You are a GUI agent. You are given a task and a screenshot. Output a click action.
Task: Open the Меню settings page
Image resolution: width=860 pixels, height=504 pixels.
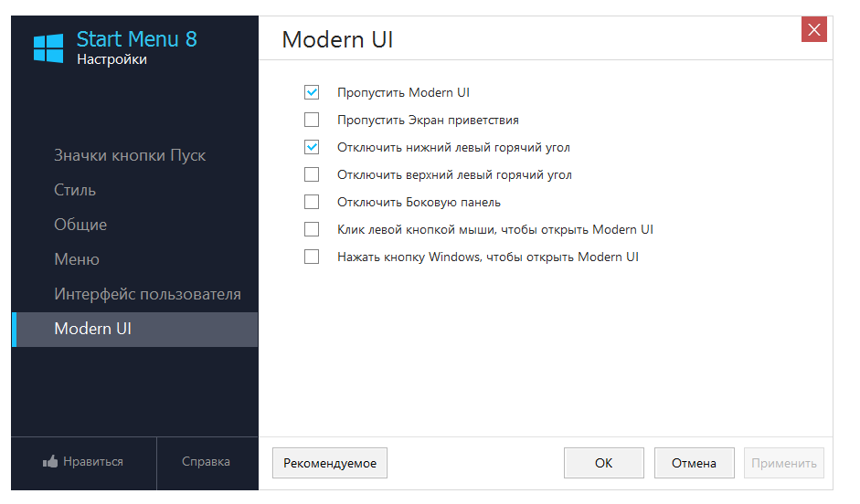point(77,259)
